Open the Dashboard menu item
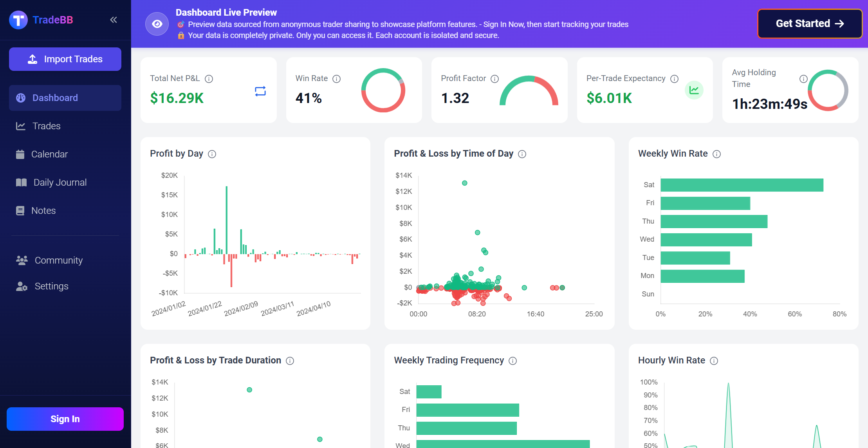Image resolution: width=868 pixels, height=448 pixels. click(65, 98)
